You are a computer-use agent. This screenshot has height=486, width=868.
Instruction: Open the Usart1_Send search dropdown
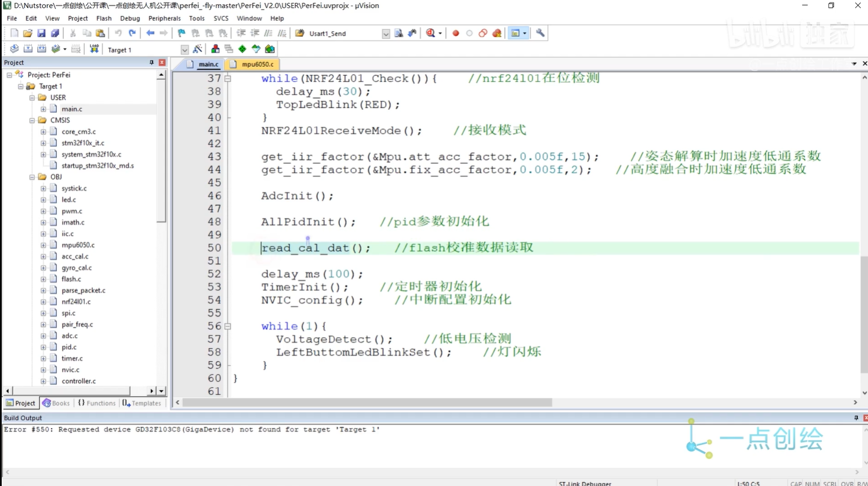[x=386, y=33]
